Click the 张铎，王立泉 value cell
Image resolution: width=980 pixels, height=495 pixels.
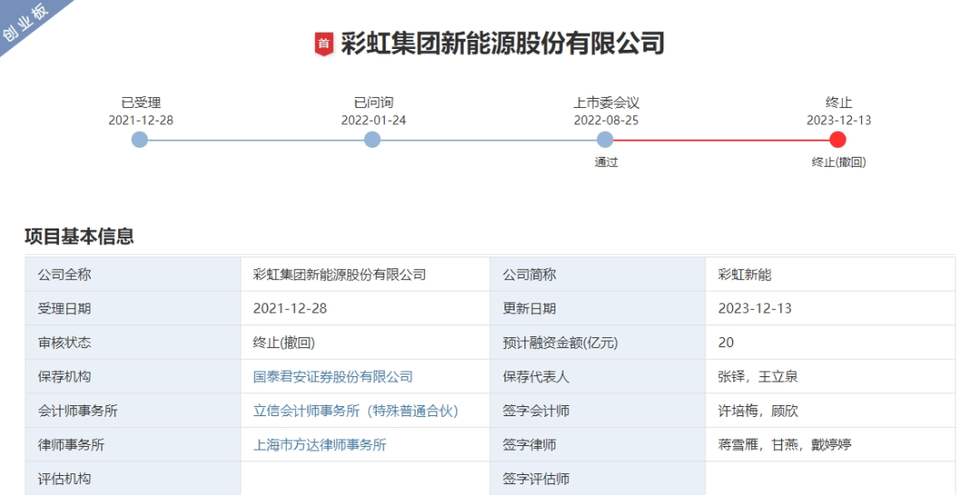pos(830,376)
